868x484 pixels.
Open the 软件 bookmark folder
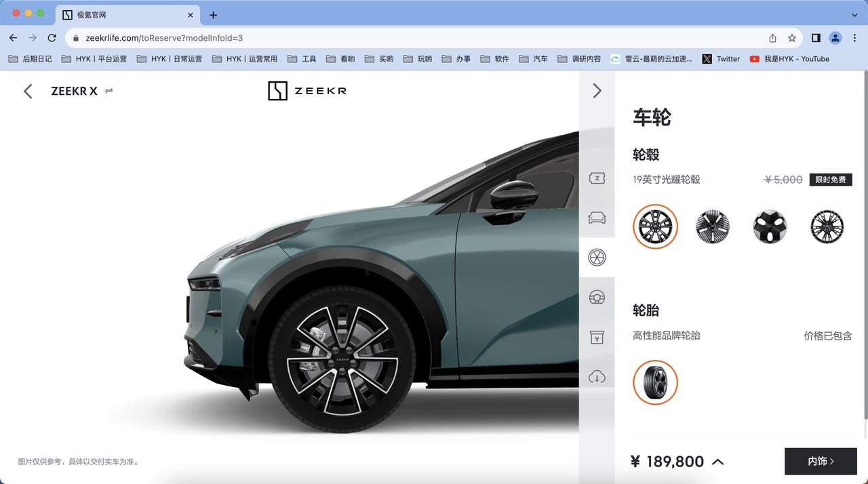pos(495,59)
